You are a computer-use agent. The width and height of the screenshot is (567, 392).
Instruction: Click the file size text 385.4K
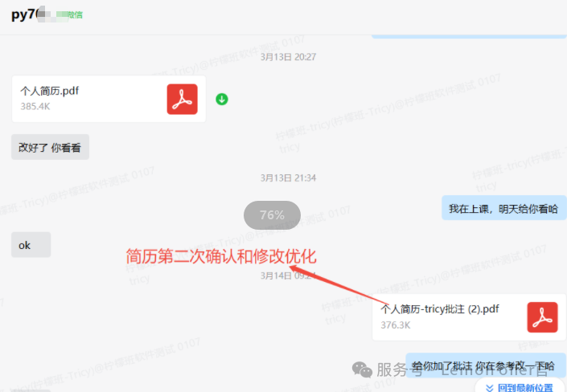[x=35, y=106]
